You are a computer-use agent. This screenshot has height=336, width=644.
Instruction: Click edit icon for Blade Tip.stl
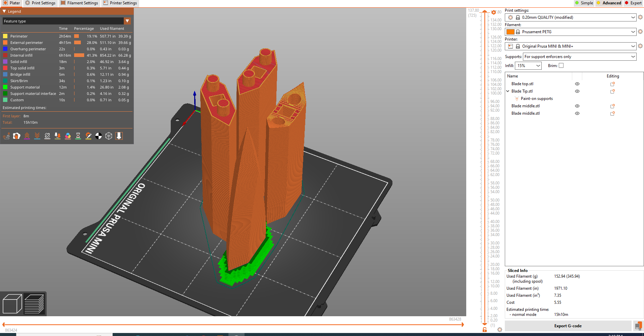point(612,91)
